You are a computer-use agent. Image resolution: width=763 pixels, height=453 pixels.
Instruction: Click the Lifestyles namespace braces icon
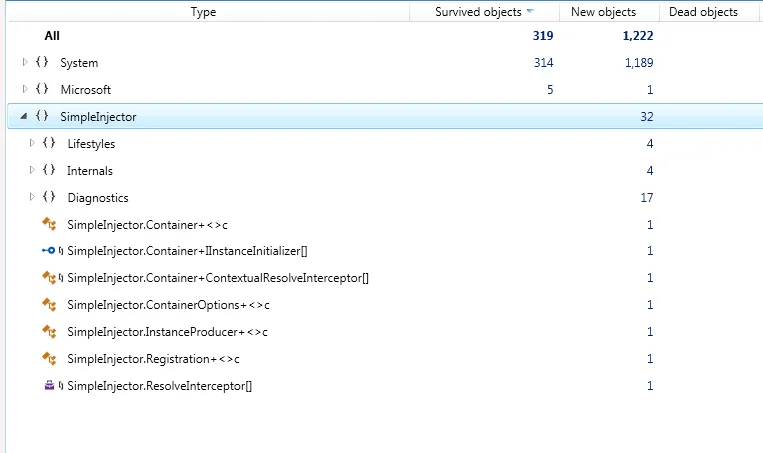click(x=49, y=143)
